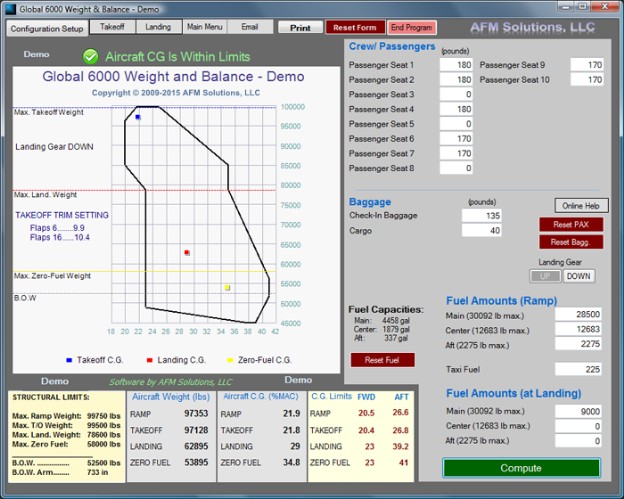Image resolution: width=624 pixels, height=499 pixels.
Task: Click the 'Landing Gear DOWN' chart label
Action: pyautogui.click(x=54, y=147)
